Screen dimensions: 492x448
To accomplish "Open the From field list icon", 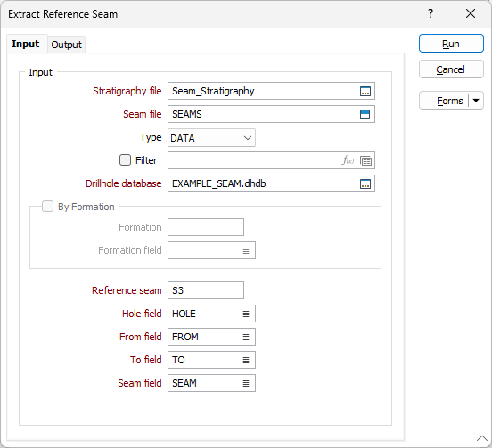I will pos(246,337).
